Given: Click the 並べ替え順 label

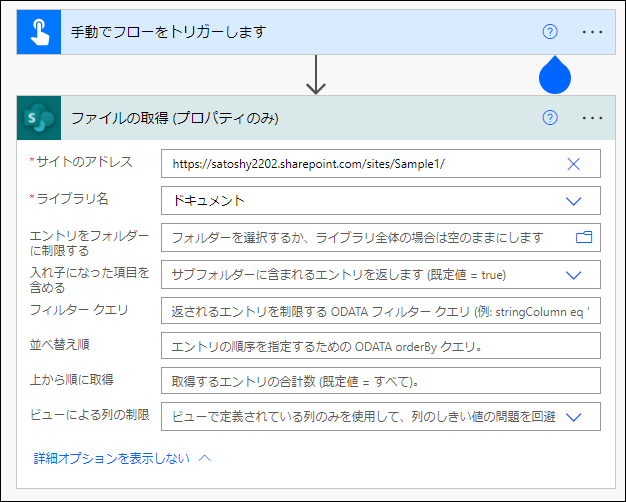Looking at the screenshot, I should (x=59, y=345).
